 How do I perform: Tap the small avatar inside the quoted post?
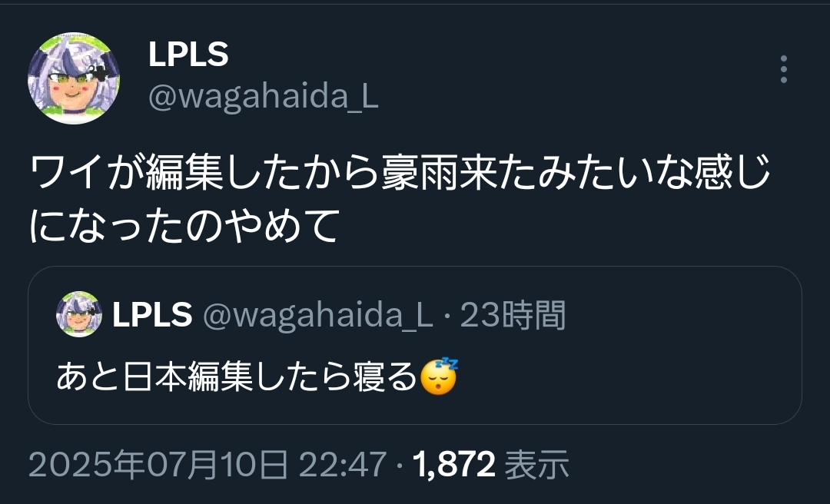tap(79, 314)
